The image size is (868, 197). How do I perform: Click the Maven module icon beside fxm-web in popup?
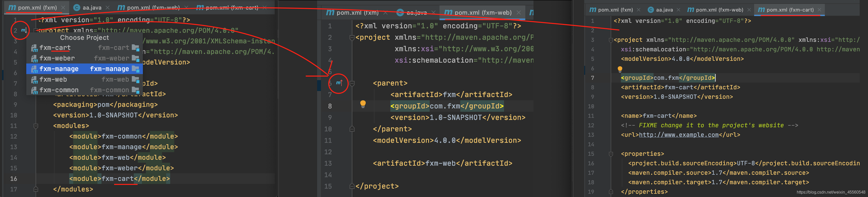click(34, 80)
